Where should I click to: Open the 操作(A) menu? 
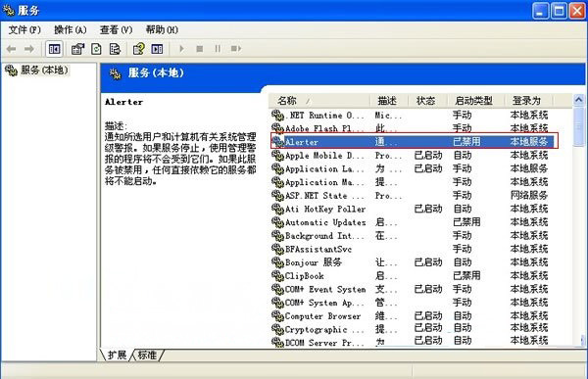pos(71,29)
